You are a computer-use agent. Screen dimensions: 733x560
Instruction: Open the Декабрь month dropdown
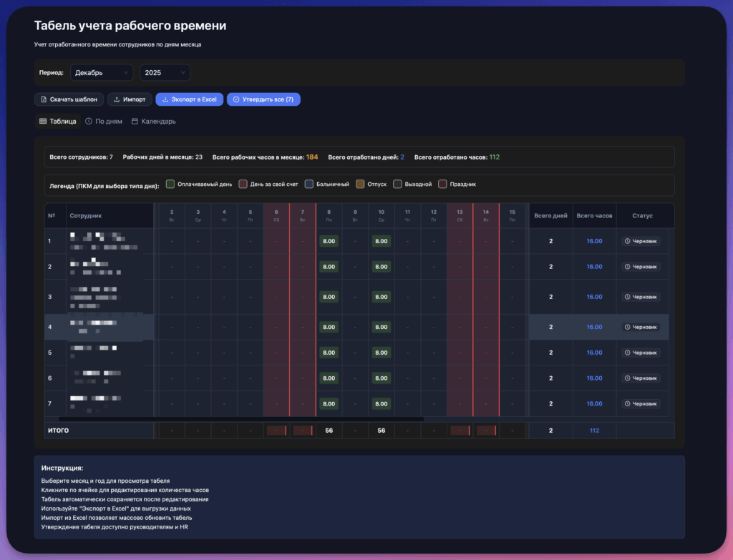102,73
